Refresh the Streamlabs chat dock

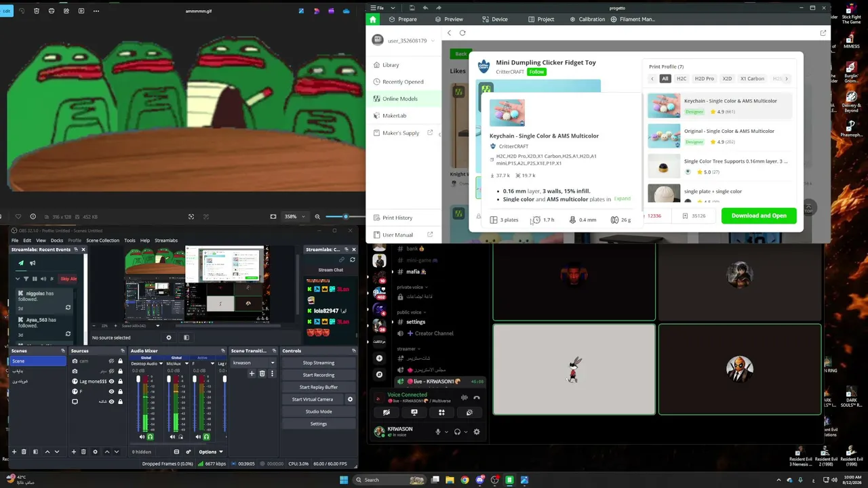point(353,260)
